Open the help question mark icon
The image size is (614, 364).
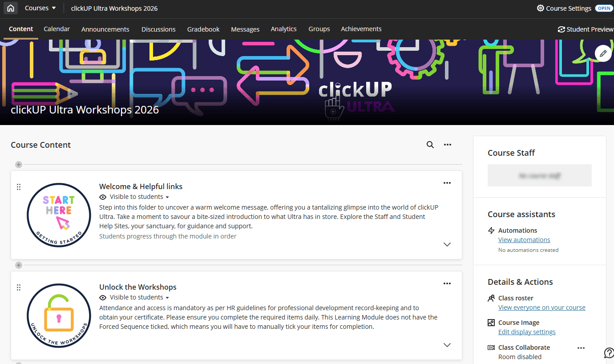coord(609,353)
